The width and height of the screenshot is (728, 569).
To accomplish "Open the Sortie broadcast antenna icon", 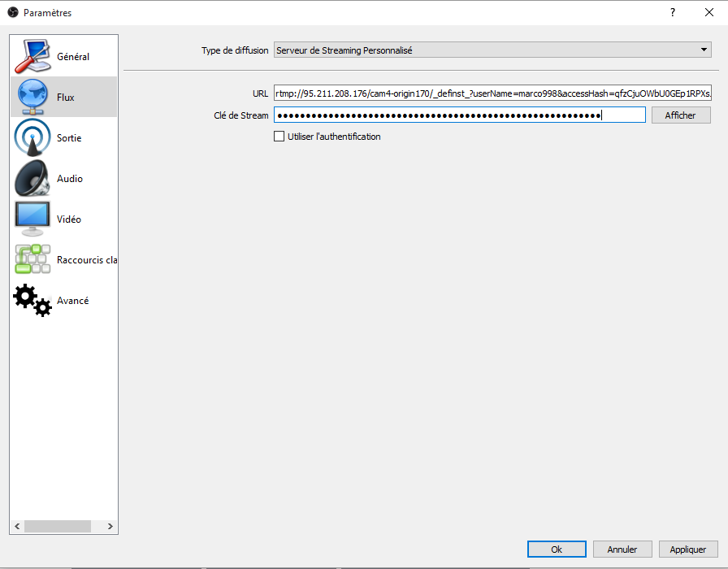I will pos(32,137).
